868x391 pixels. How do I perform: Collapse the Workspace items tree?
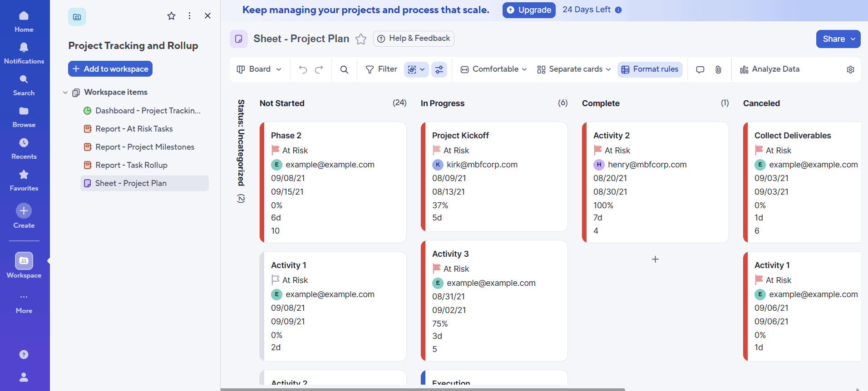pyautogui.click(x=65, y=93)
